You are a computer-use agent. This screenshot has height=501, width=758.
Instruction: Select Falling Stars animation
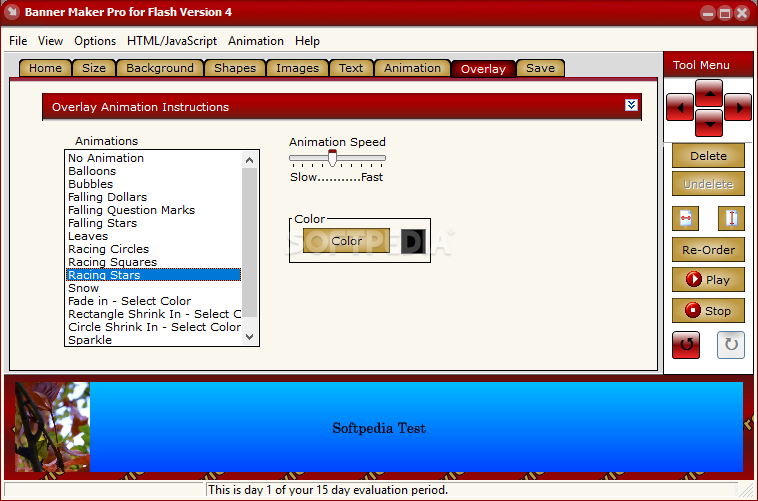153,223
